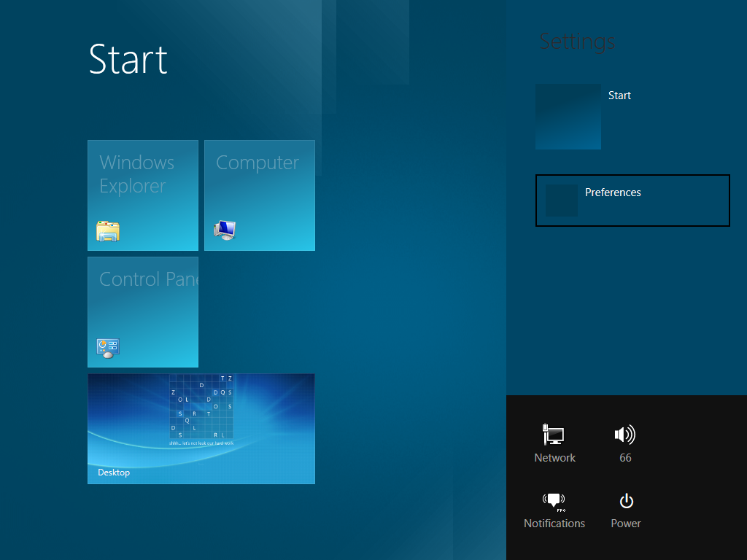
Task: Click the Start heading text
Action: (x=128, y=60)
